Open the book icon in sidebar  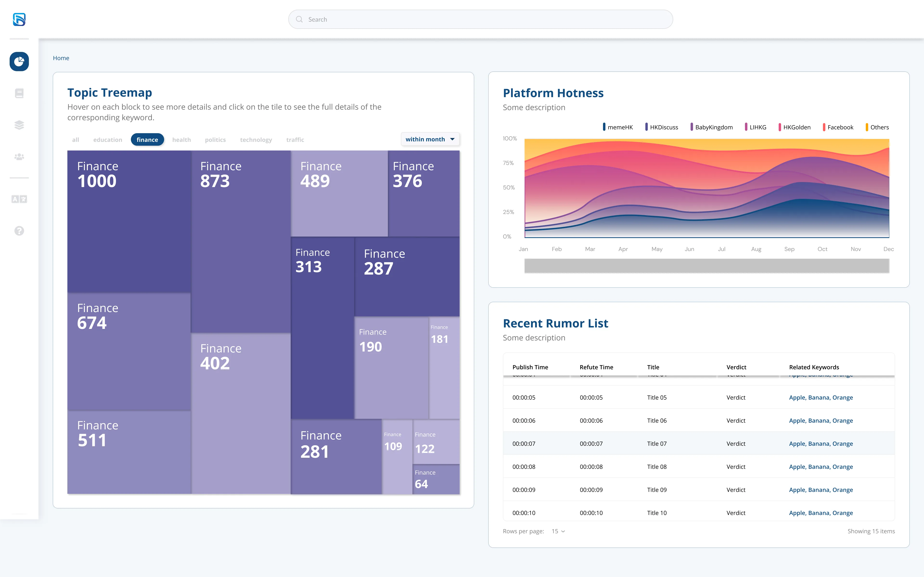coord(19,93)
